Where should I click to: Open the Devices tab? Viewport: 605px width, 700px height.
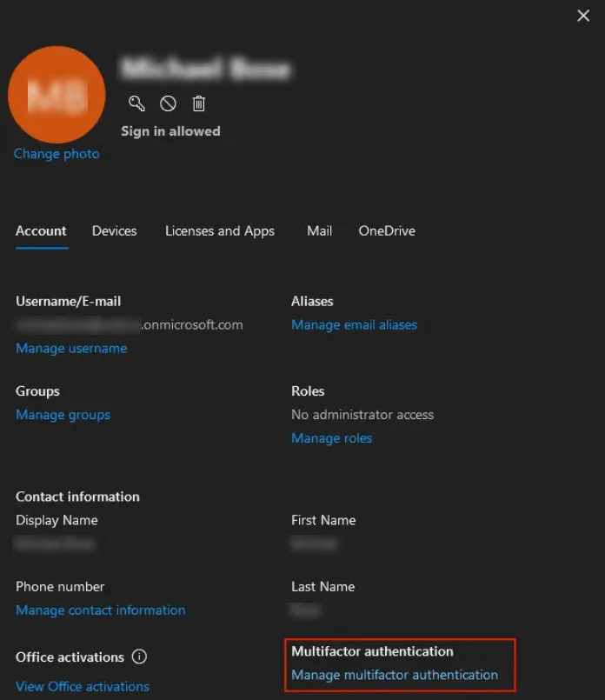click(x=114, y=230)
